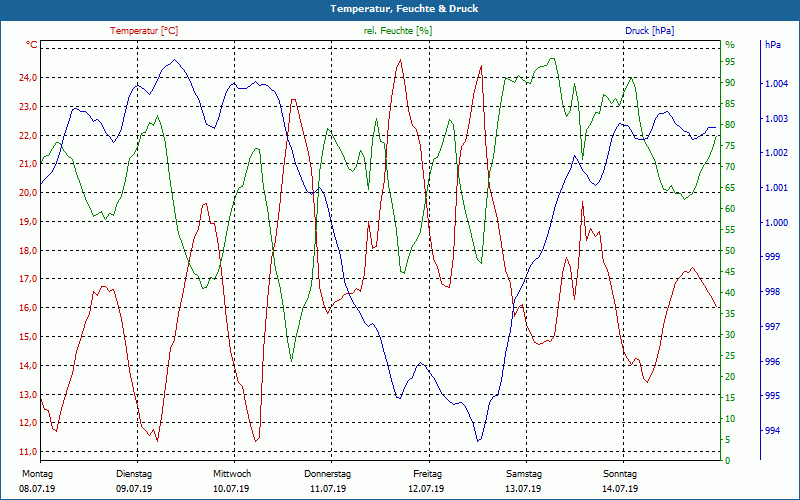Click the date '11.07.19'

(x=328, y=489)
